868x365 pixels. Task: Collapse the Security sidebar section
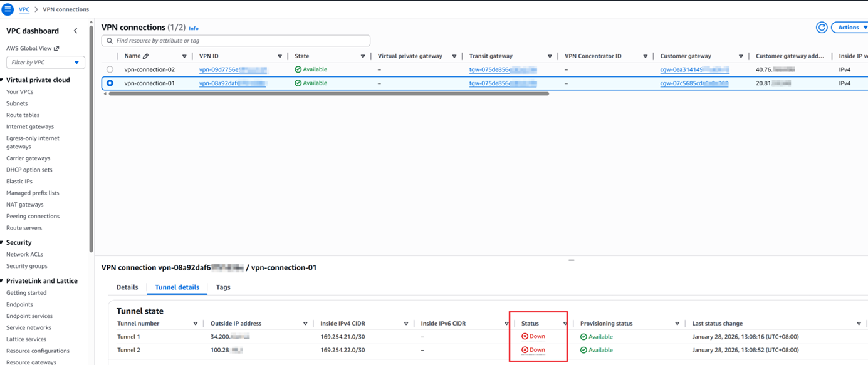2,242
